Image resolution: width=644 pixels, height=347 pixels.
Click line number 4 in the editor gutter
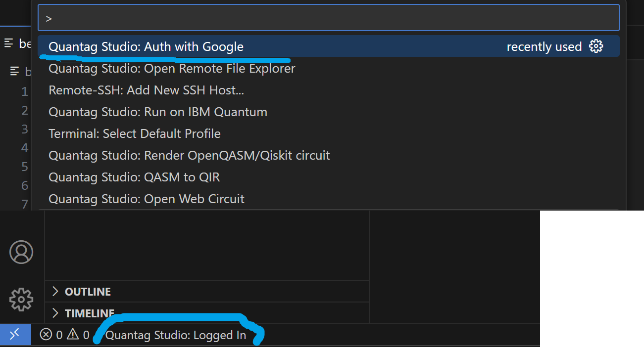click(x=25, y=148)
